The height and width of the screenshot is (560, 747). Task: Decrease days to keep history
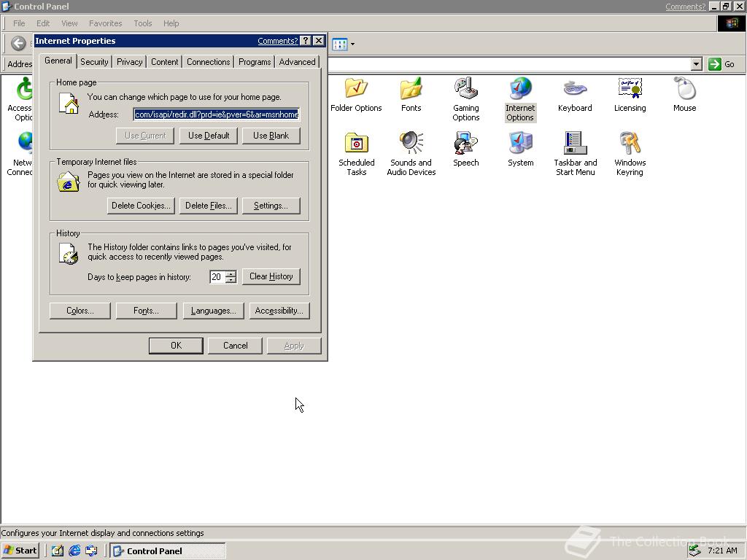point(231,280)
